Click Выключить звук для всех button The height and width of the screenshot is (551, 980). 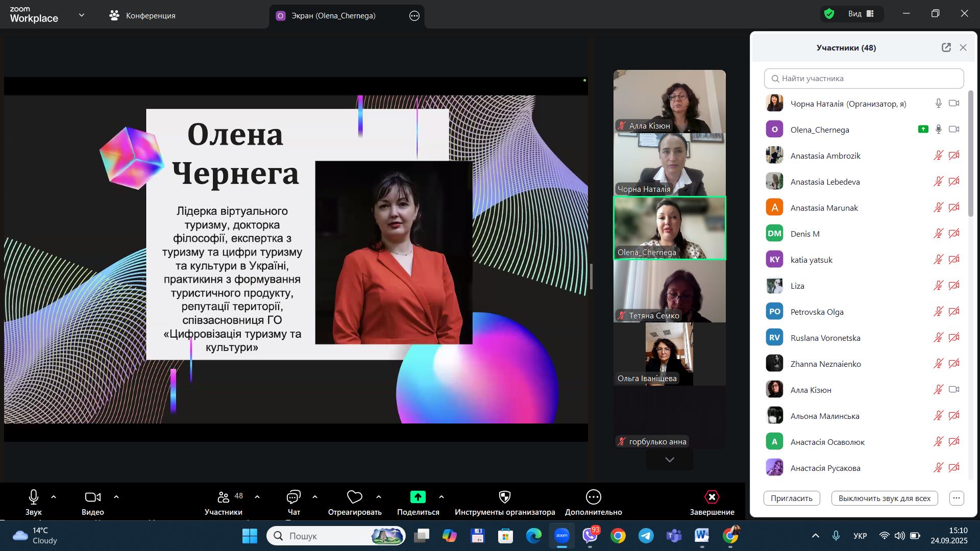pos(884,498)
